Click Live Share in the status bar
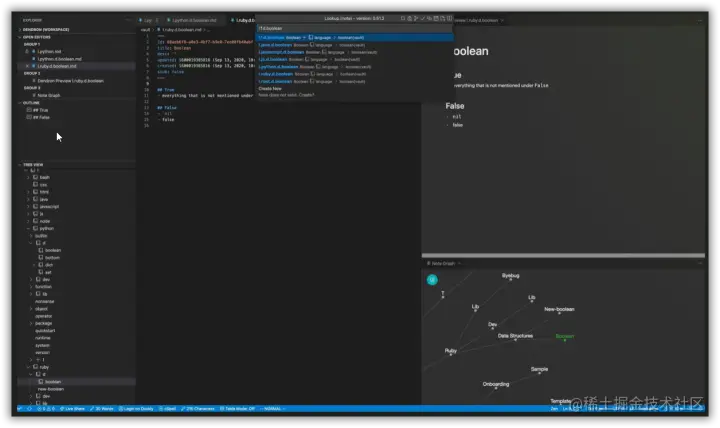720x428 pixels. [73, 409]
